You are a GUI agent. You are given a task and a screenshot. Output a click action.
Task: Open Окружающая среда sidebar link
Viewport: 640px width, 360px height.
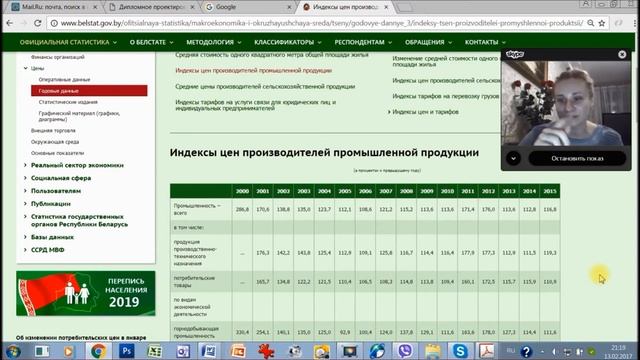pyautogui.click(x=55, y=142)
